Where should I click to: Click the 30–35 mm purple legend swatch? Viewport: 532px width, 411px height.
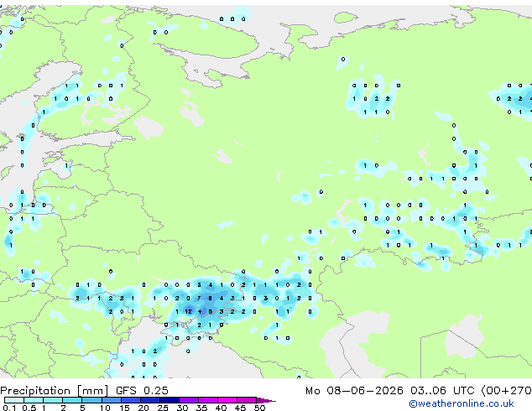[x=188, y=400]
